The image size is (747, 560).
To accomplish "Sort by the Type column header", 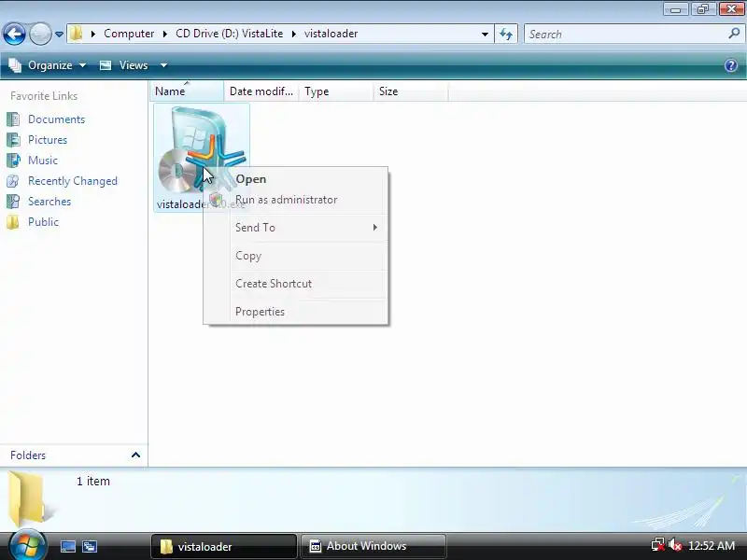I will click(x=336, y=91).
